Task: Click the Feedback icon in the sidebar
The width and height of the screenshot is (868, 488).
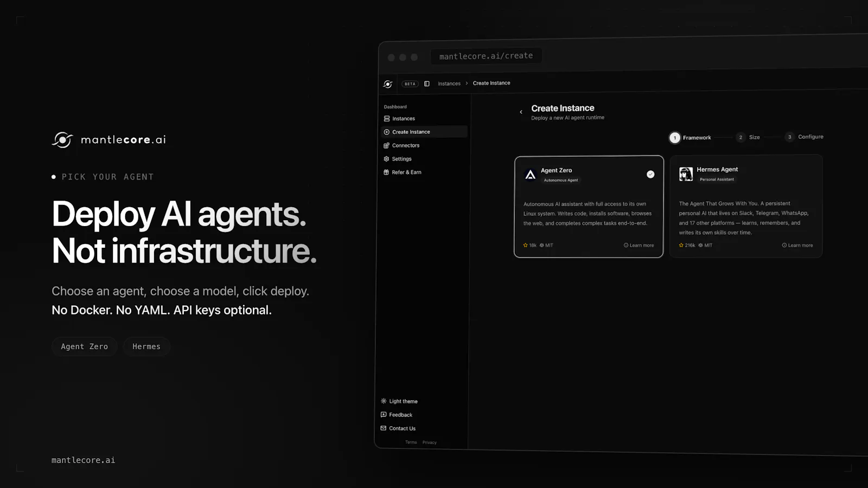Action: click(x=384, y=415)
